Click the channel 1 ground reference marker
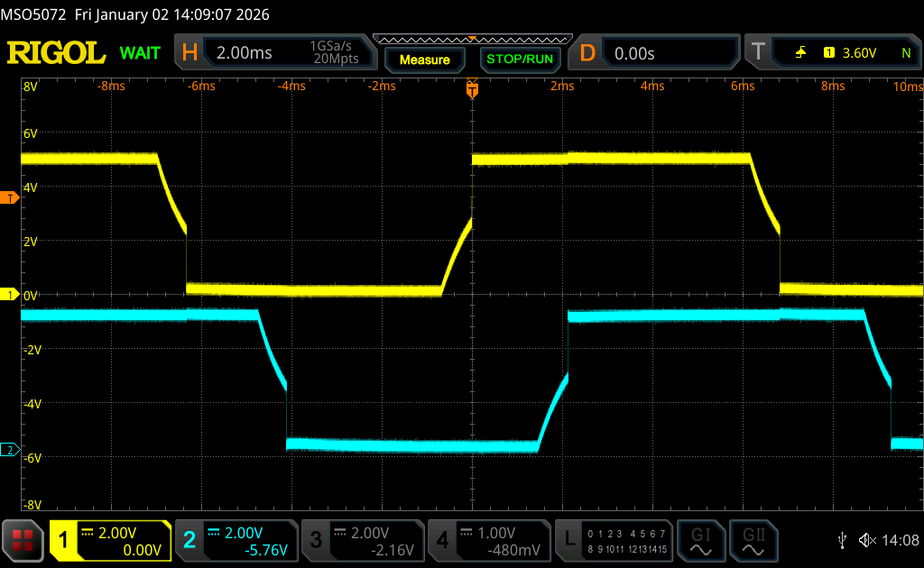924x568 pixels. click(x=10, y=295)
